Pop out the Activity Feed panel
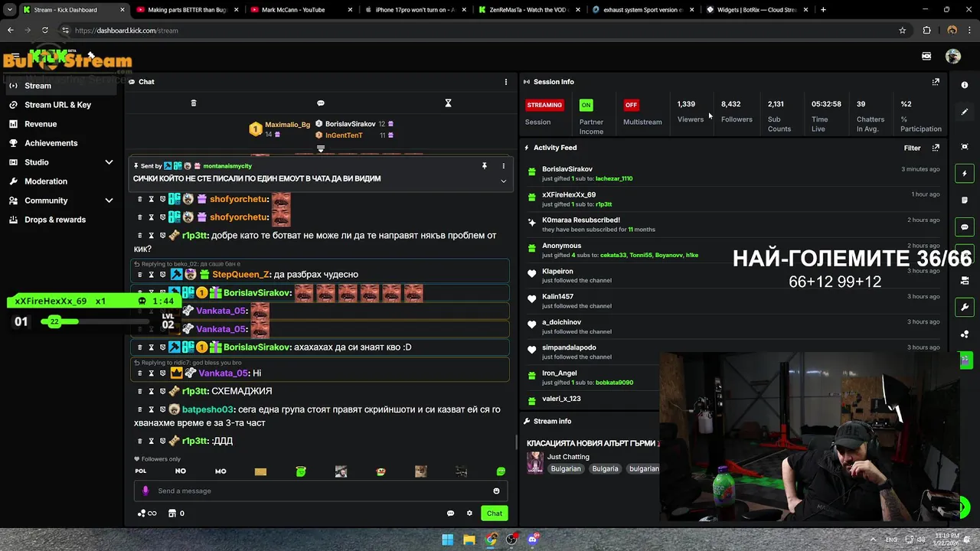This screenshot has width=980, height=551. (936, 148)
